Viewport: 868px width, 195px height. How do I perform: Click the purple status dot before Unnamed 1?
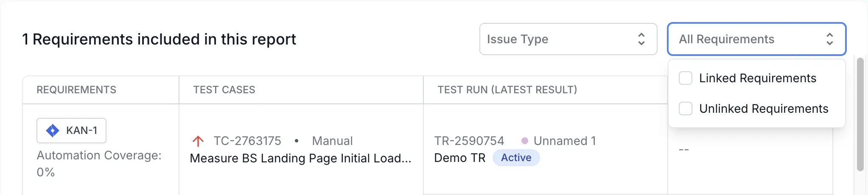(525, 141)
